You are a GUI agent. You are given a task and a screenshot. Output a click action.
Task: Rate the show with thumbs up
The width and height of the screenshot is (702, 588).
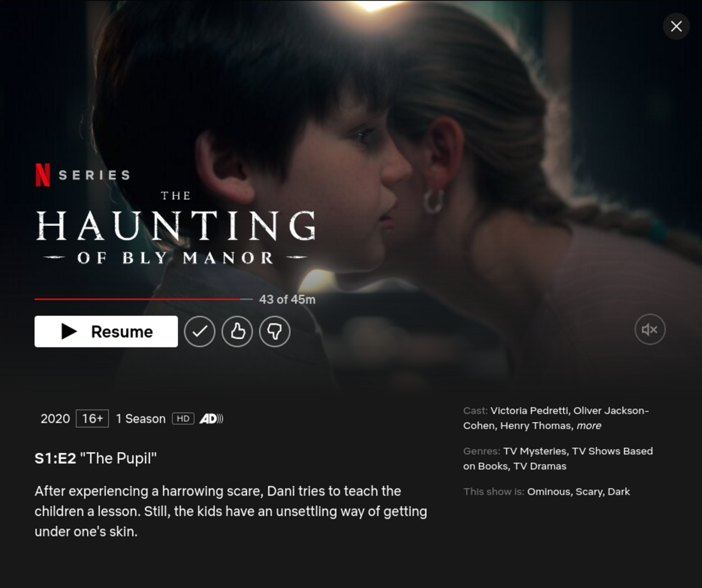click(x=237, y=332)
